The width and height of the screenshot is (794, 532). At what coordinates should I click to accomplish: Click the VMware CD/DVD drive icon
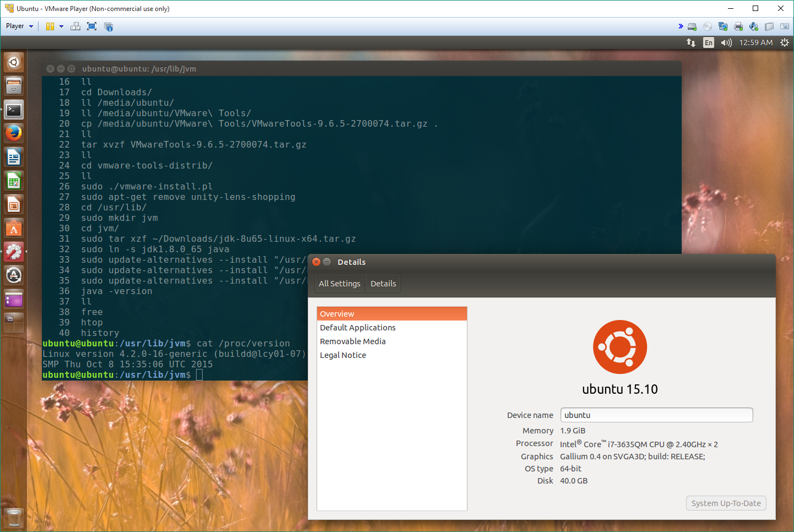point(708,26)
